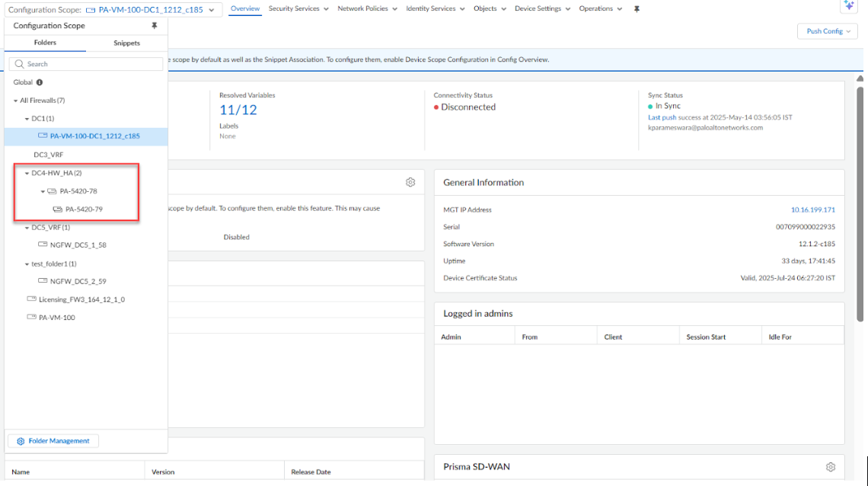Switch to the Snippets tab
The height and width of the screenshot is (486, 868).
click(x=126, y=43)
